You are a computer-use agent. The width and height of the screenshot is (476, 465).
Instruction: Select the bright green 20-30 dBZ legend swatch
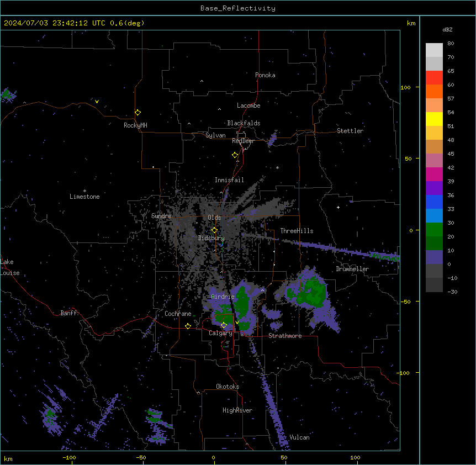pyautogui.click(x=434, y=230)
